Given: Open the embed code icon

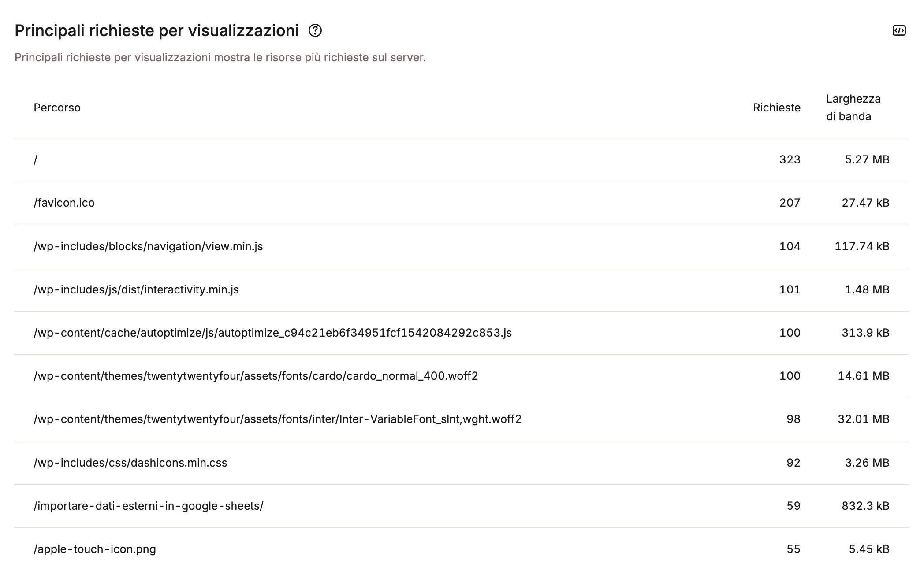Looking at the screenshot, I should [899, 30].
